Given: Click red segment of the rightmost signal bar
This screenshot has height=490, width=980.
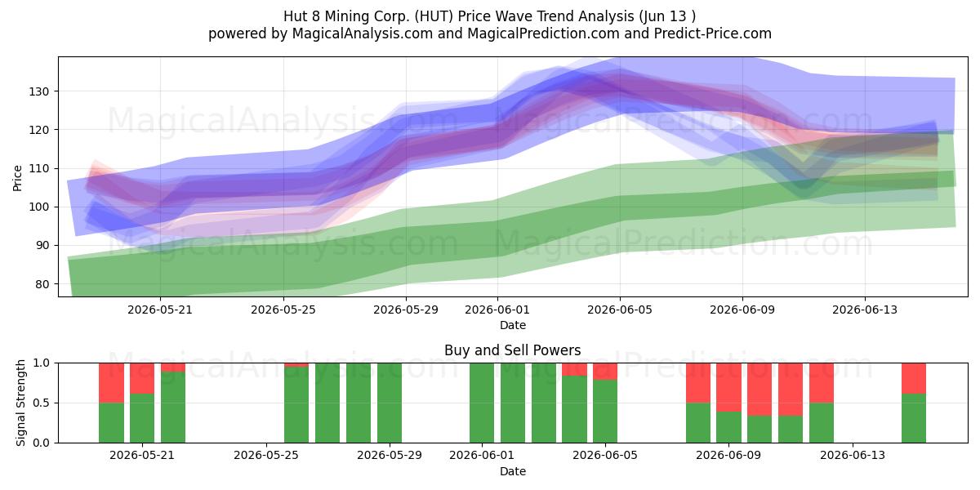Looking at the screenshot, I should tap(914, 378).
